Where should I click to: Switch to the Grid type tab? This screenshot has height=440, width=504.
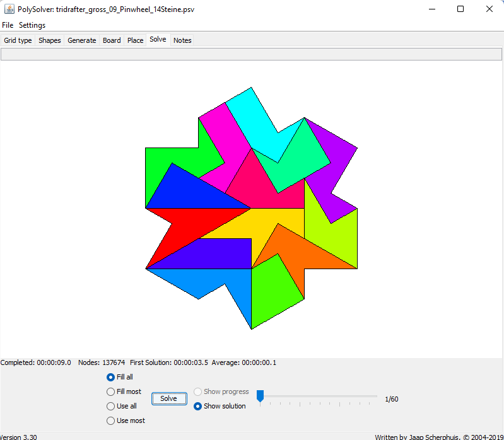(18, 40)
